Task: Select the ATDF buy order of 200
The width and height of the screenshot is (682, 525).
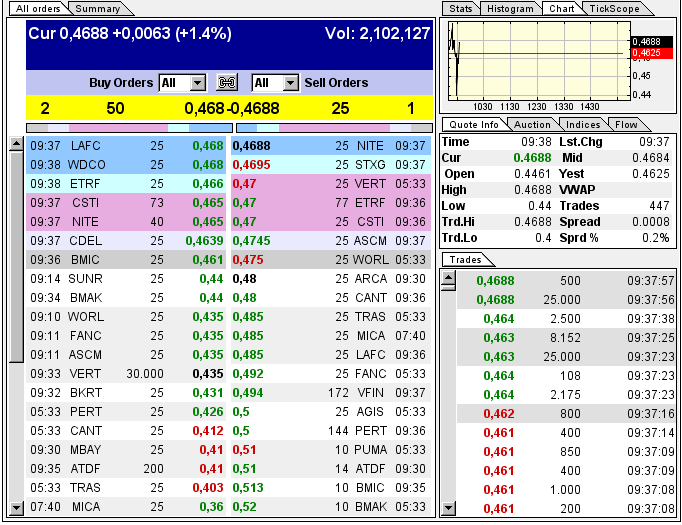Action: tap(126, 468)
